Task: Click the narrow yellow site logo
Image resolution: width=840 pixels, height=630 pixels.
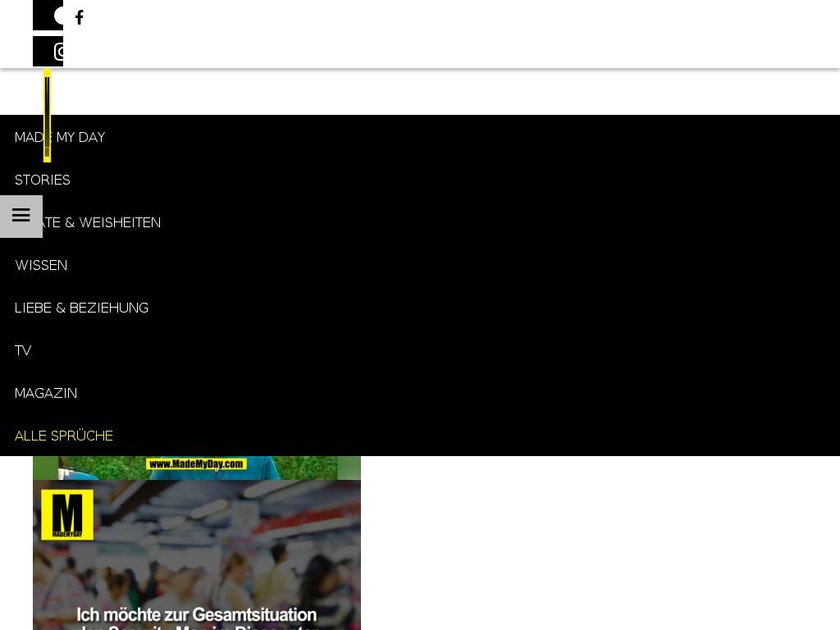Action: 47,115
